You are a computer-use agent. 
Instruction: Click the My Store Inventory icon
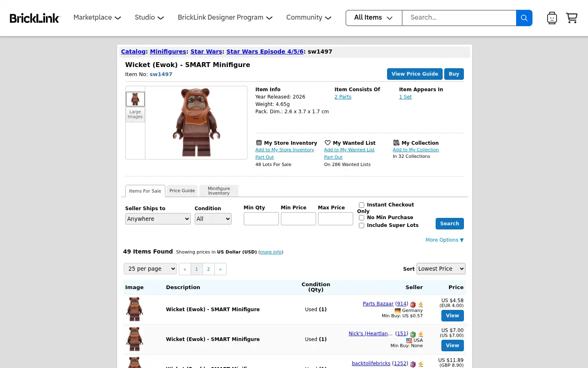pyautogui.click(x=259, y=143)
